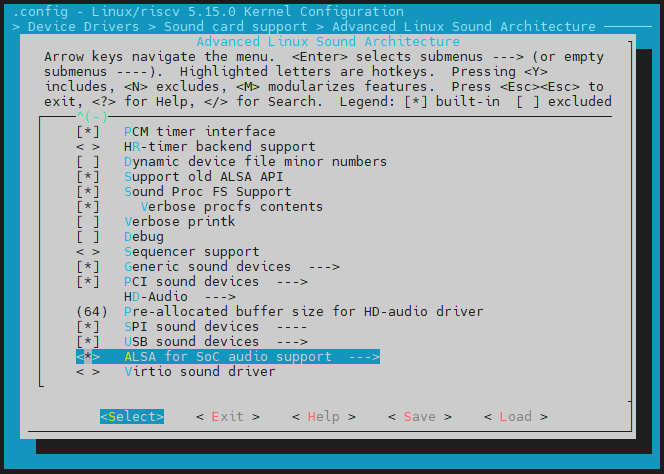Toggle the Virtio sound driver tristate box
This screenshot has height=474, width=664.
[x=88, y=372]
